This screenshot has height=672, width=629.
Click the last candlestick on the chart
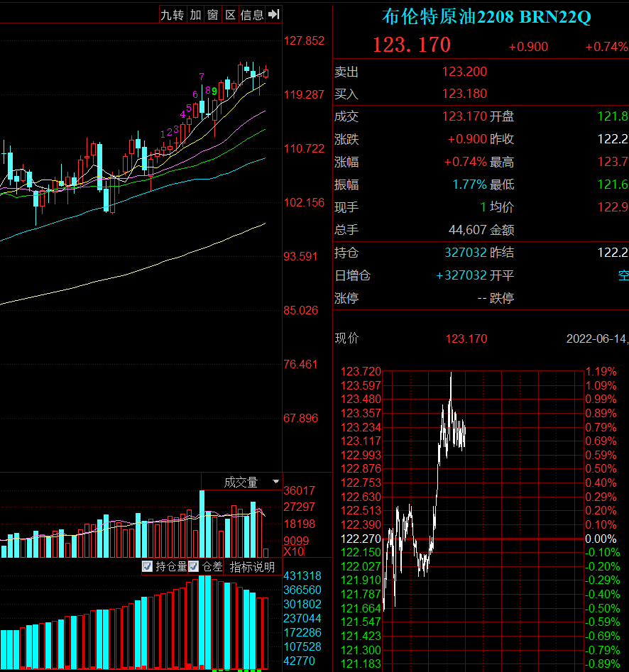click(266, 72)
